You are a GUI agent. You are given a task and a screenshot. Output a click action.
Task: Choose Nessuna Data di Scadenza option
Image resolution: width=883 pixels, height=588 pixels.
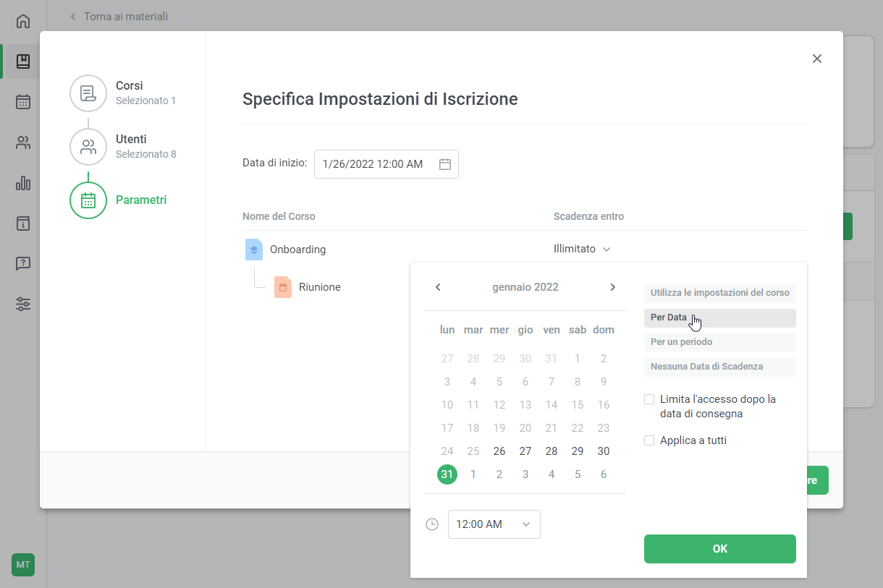(x=719, y=367)
